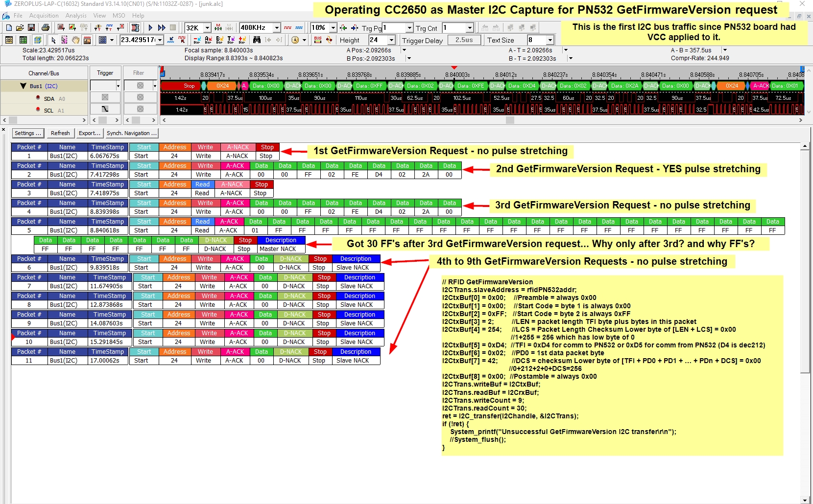The image size is (813, 504).
Task: Toggle the SDA A0 trigger condition box
Action: [105, 97]
